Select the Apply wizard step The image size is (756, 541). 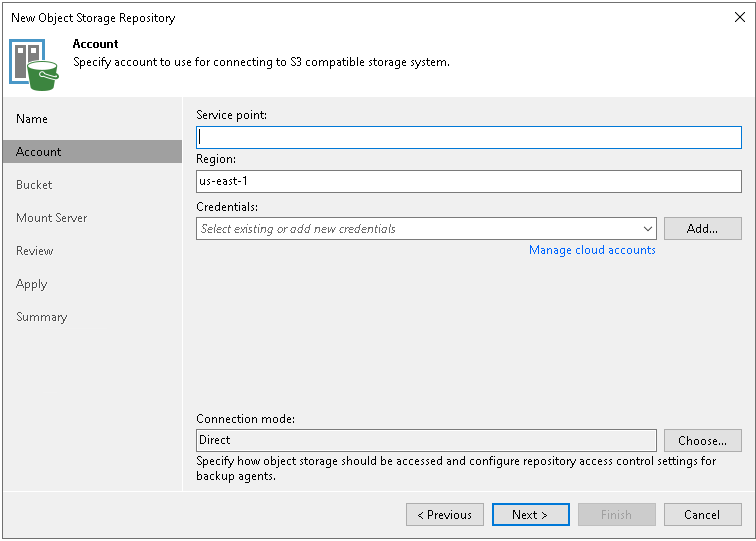pos(32,284)
